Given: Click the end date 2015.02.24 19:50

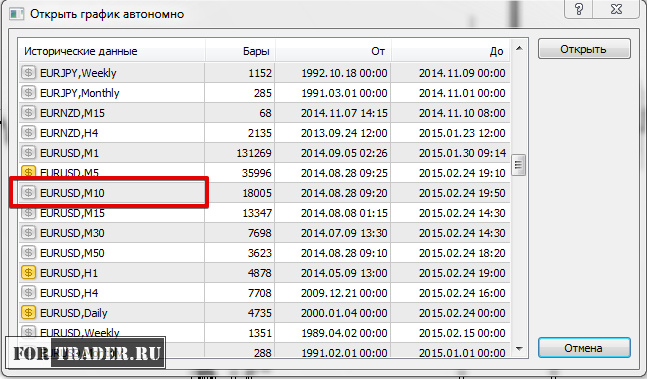Looking at the screenshot, I should [462, 193].
